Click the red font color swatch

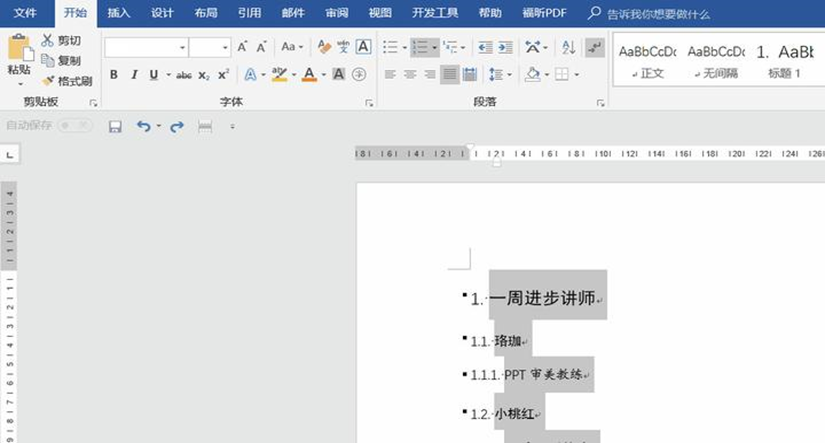click(309, 75)
